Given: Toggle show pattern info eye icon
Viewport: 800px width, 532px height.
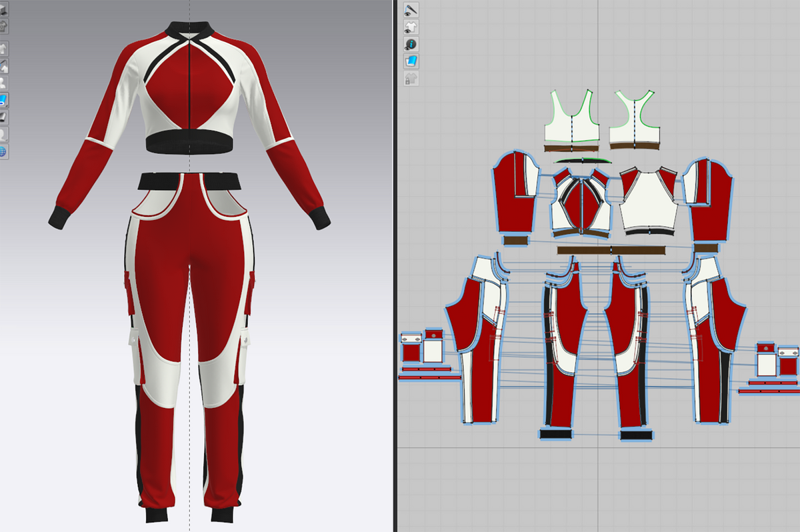Looking at the screenshot, I should 411,45.
